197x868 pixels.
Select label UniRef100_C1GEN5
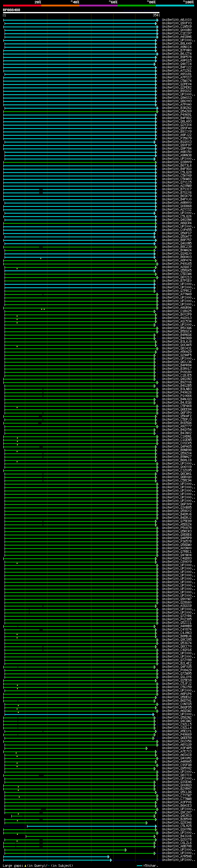point(177,440)
